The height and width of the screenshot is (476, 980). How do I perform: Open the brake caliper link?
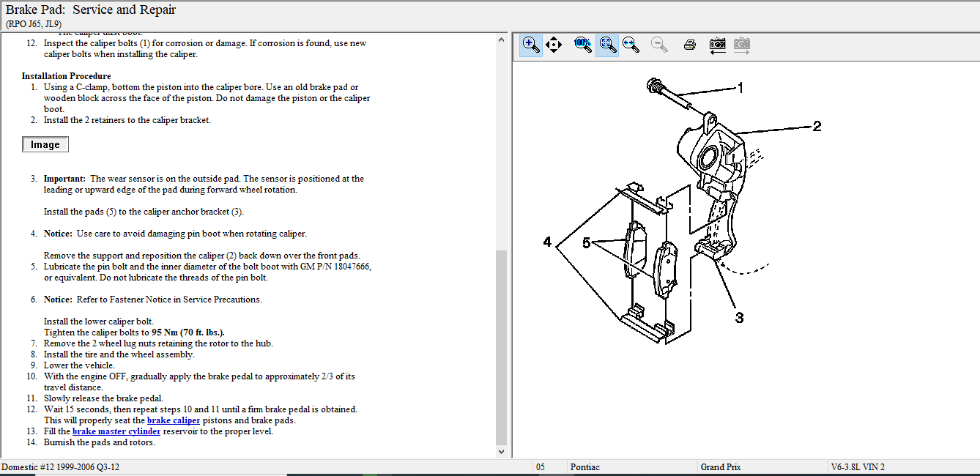tap(173, 420)
